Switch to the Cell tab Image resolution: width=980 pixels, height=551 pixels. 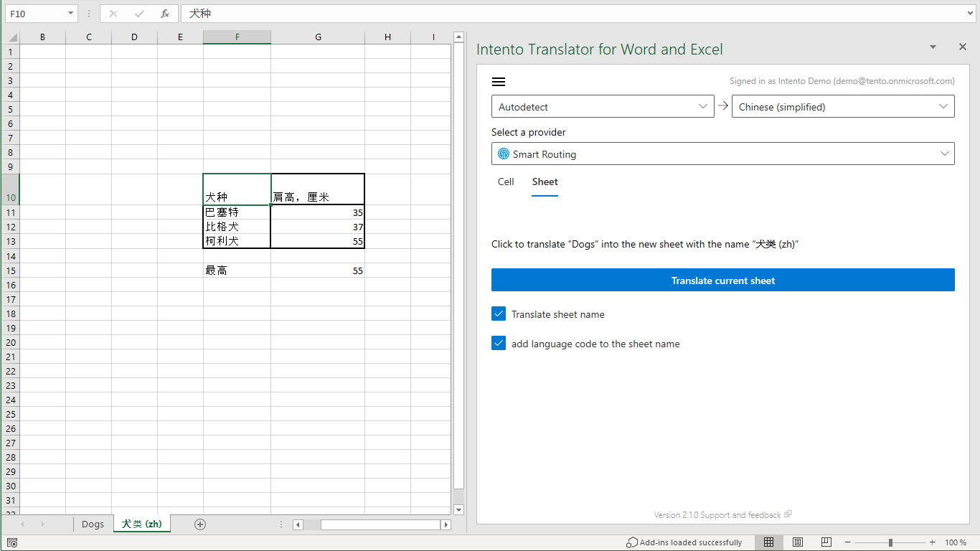(x=506, y=182)
